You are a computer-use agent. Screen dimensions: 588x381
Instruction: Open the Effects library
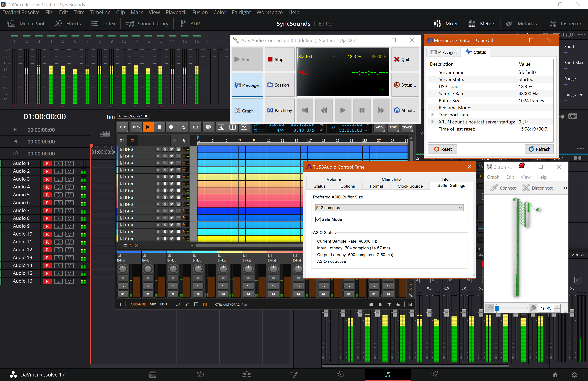[68, 24]
